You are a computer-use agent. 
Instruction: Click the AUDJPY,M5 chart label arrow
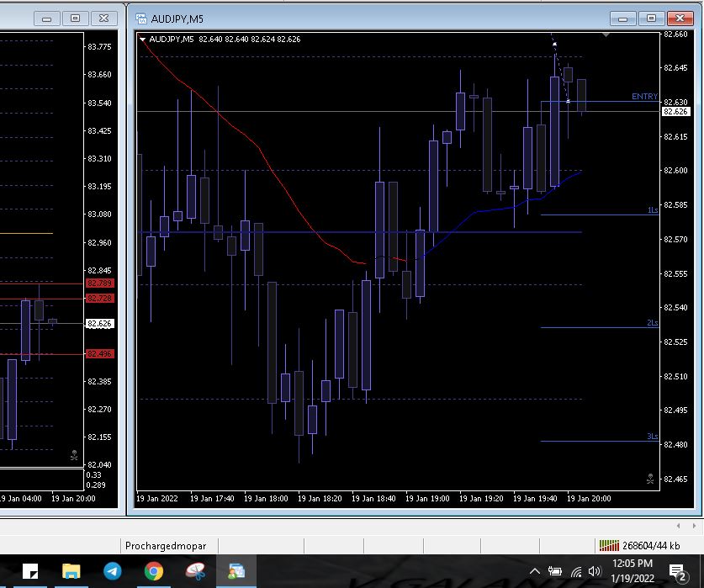point(143,39)
